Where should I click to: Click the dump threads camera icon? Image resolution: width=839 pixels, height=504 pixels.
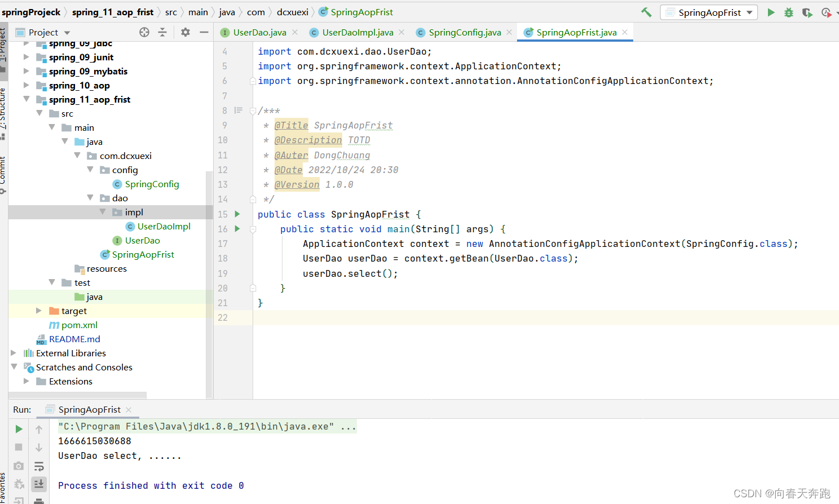click(19, 466)
